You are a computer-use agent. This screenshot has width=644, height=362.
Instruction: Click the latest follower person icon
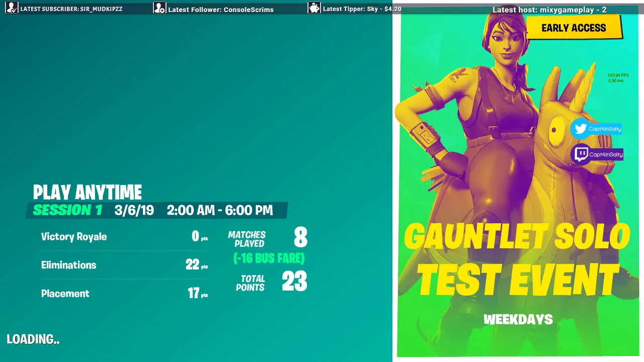click(159, 8)
